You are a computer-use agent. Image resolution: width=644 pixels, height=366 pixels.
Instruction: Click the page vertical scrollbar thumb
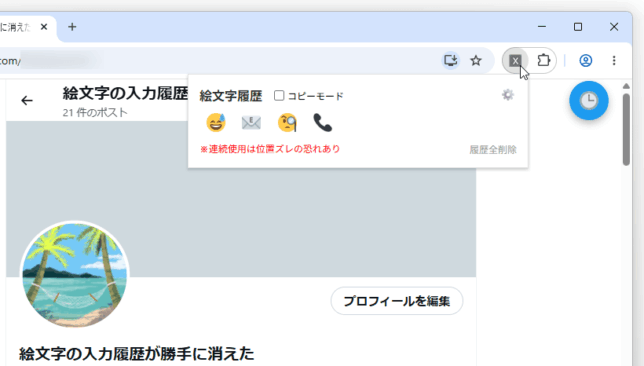[x=626, y=129]
